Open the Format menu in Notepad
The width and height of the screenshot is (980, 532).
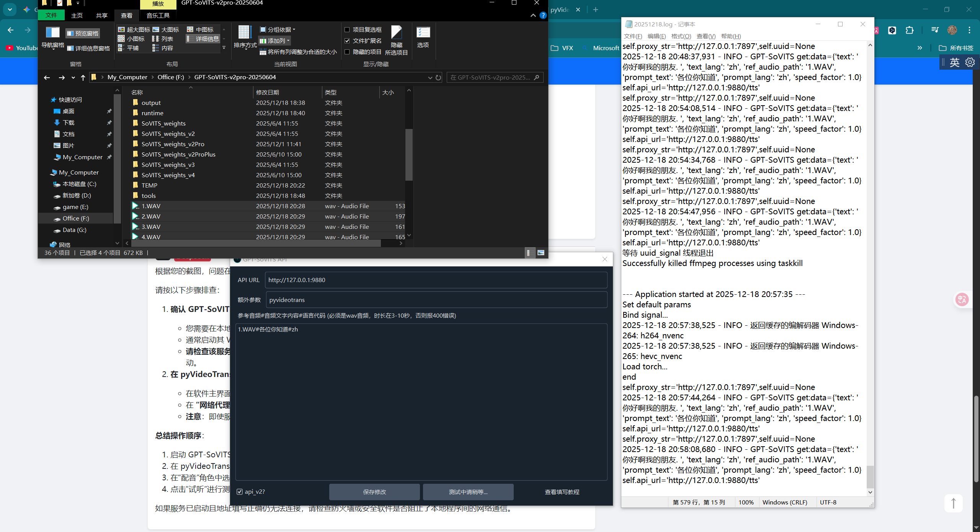(681, 36)
